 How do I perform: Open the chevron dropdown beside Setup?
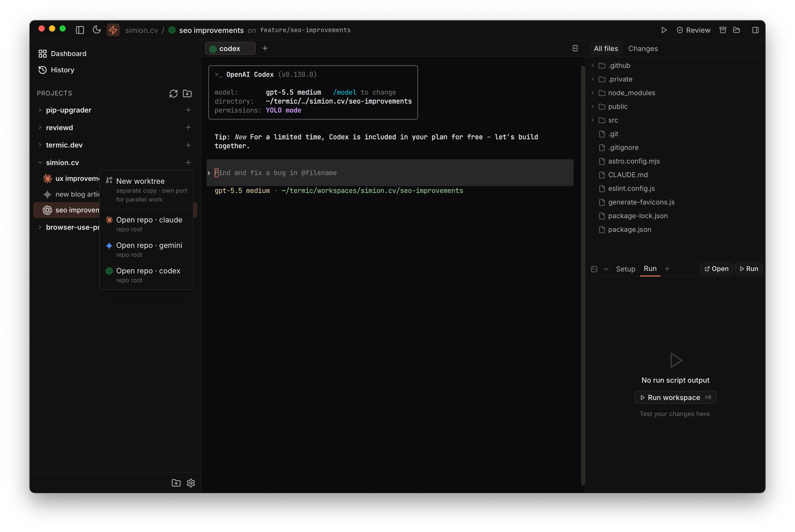pos(606,269)
